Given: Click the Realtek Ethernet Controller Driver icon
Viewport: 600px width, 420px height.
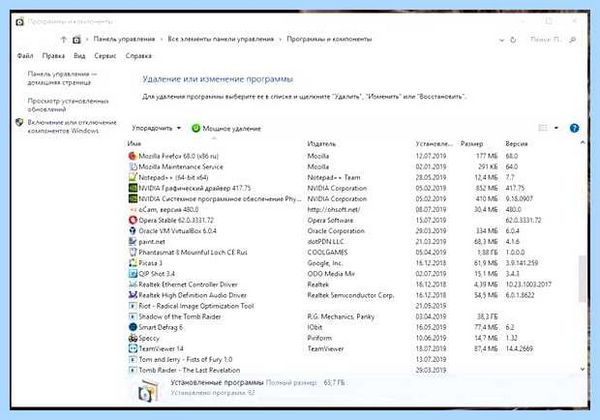Looking at the screenshot, I should click(x=132, y=285).
